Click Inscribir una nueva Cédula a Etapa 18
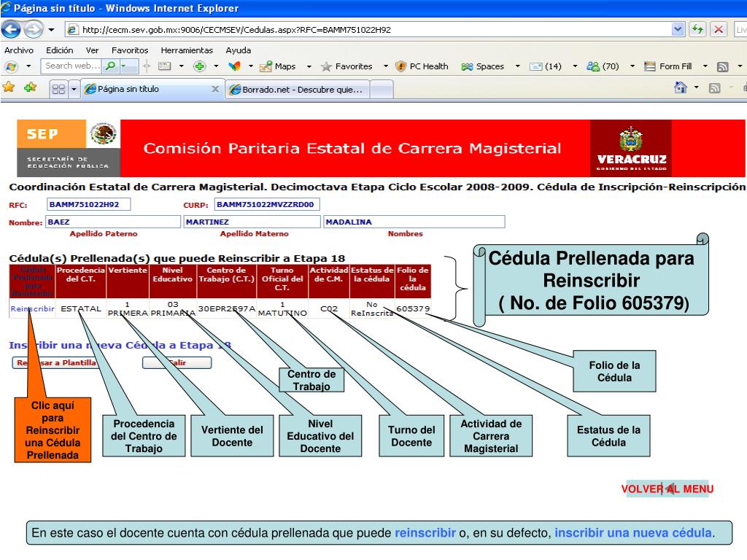This screenshot has width=747, height=560. (x=120, y=345)
